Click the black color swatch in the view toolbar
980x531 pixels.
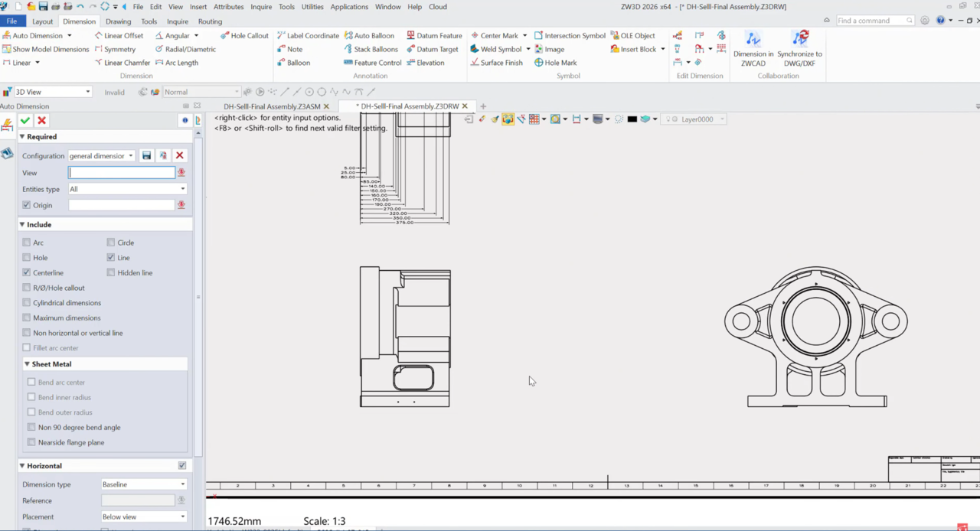click(632, 119)
